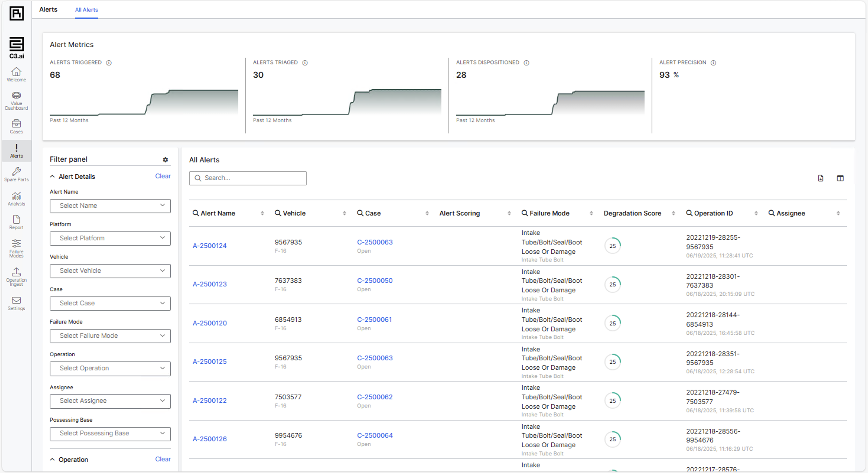The width and height of the screenshot is (868, 473).
Task: Open the Select Platform dropdown
Action: (110, 238)
